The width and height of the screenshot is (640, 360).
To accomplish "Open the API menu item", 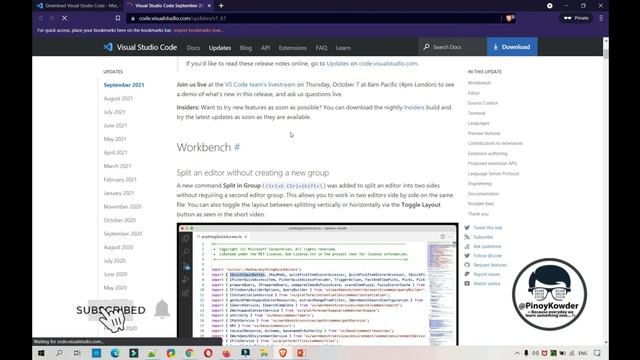I will pyautogui.click(x=265, y=48).
